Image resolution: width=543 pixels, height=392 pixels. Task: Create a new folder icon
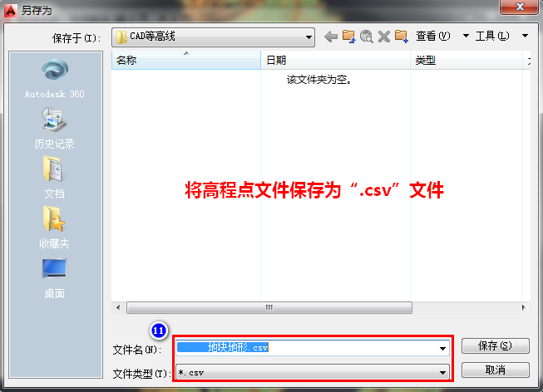tap(402, 37)
